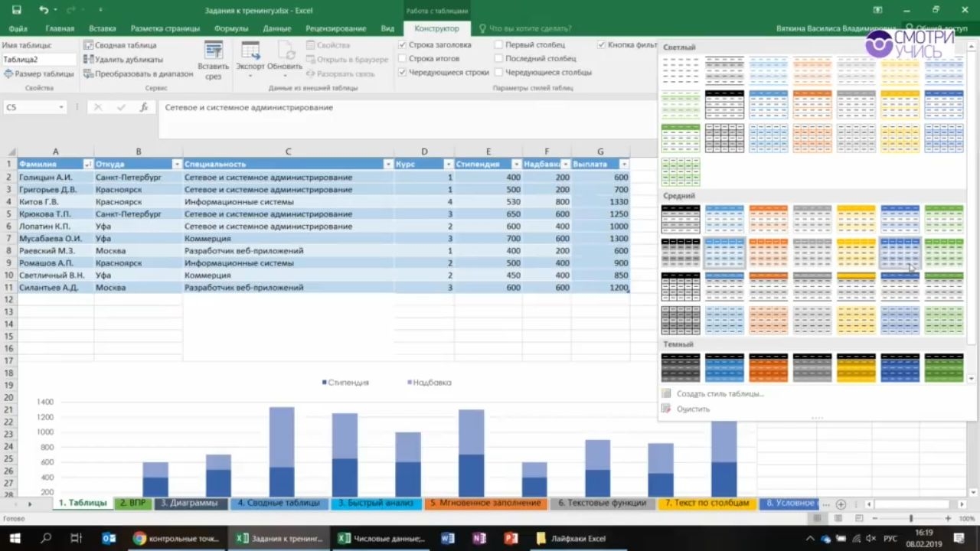The image size is (980, 551).
Task: Enable the Чередующиеся столбцы checkbox
Action: [499, 72]
